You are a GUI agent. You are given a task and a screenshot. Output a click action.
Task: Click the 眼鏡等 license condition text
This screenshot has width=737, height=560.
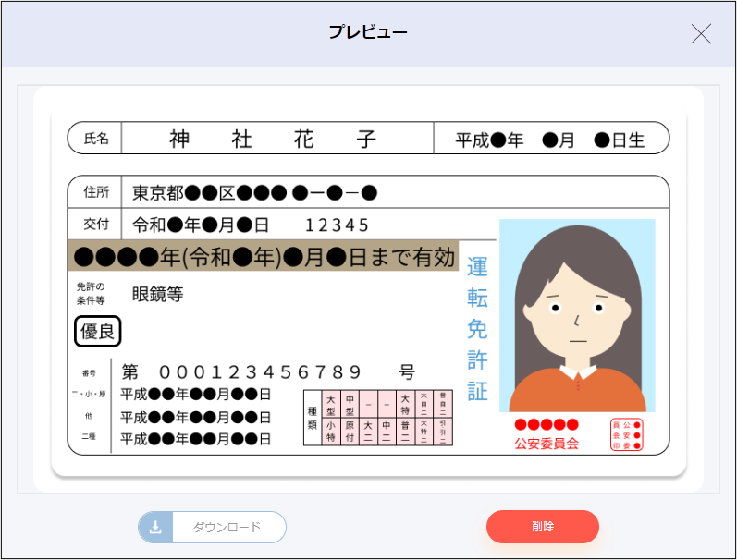point(157,294)
